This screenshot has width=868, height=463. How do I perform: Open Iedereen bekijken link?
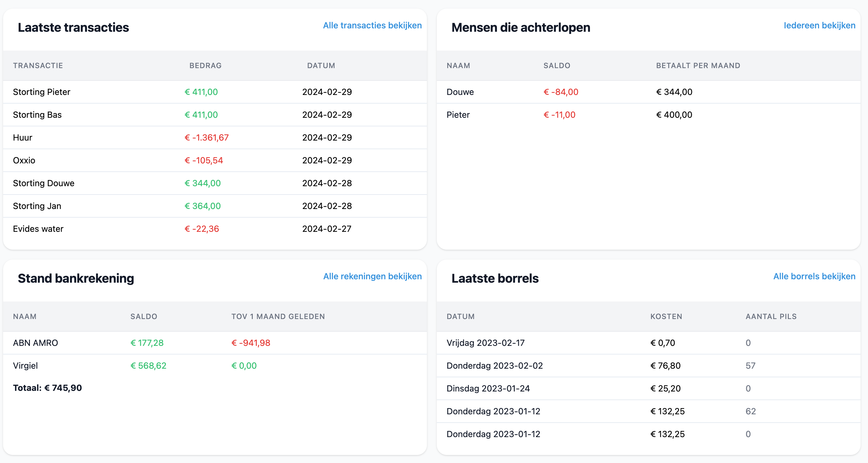click(x=820, y=25)
